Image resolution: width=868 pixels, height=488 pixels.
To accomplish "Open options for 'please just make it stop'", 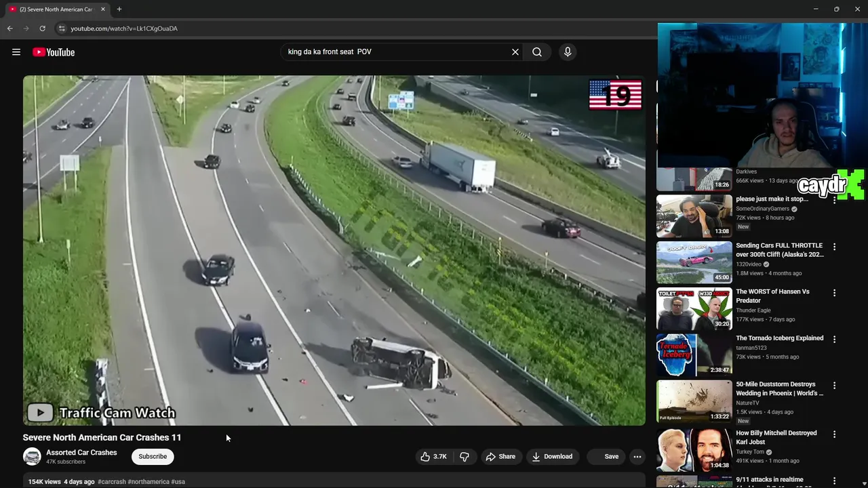I will [835, 201].
